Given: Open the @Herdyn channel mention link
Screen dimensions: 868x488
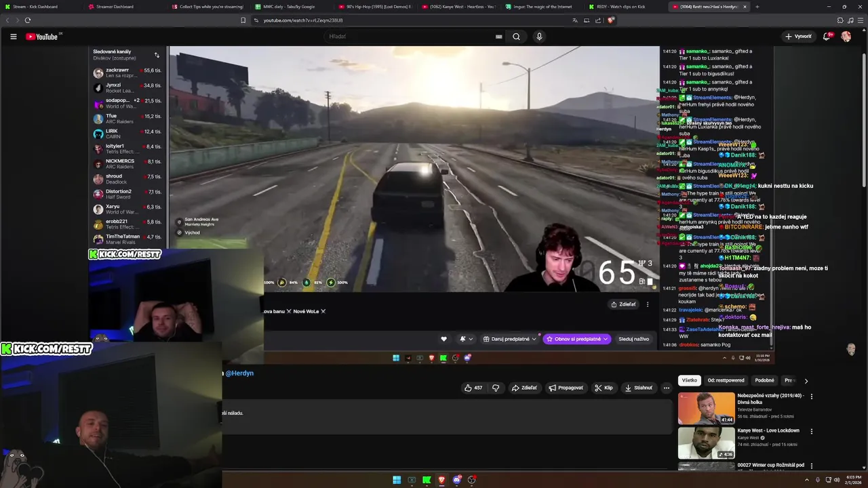Looking at the screenshot, I should point(239,373).
